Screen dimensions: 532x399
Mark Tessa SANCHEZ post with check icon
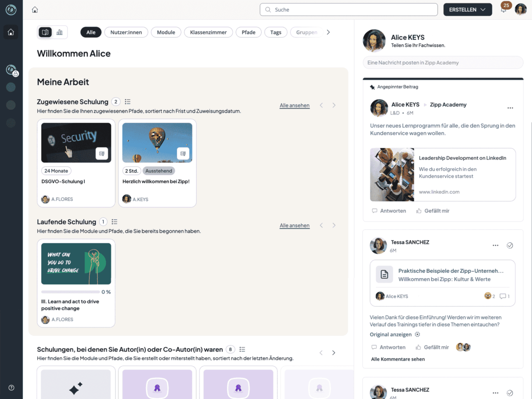tap(510, 245)
